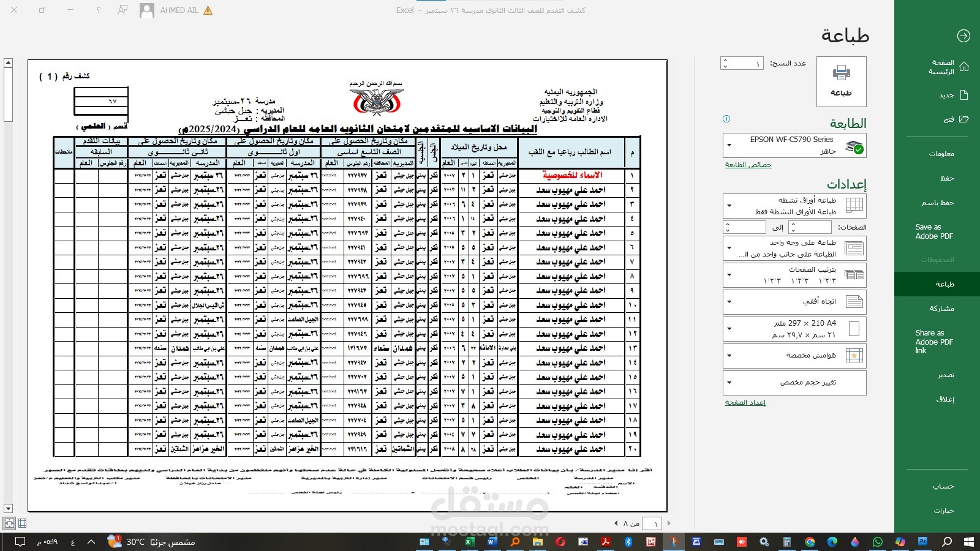Open the EPSON WF-C5790 printer dropdown
Viewport: 980px width, 551px height.
[x=794, y=146]
